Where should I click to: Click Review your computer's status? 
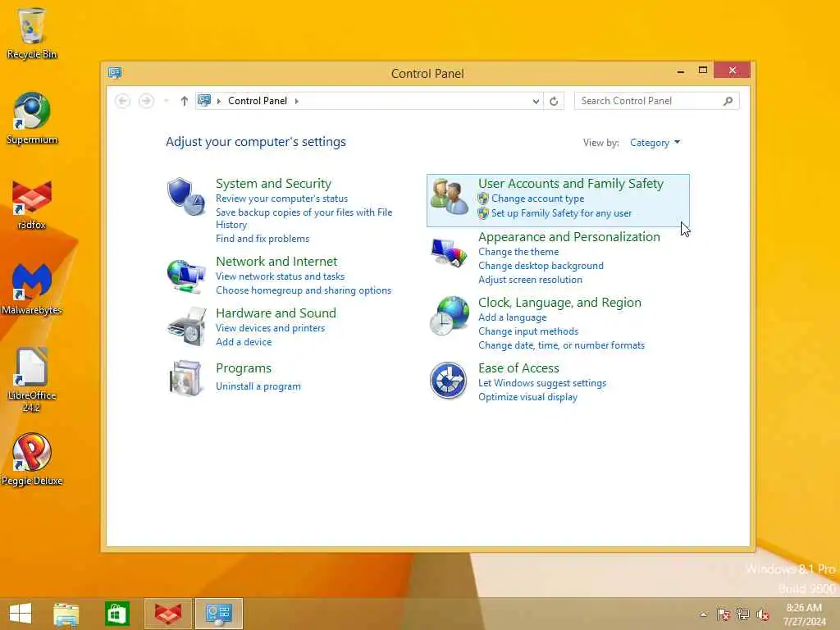coord(282,199)
